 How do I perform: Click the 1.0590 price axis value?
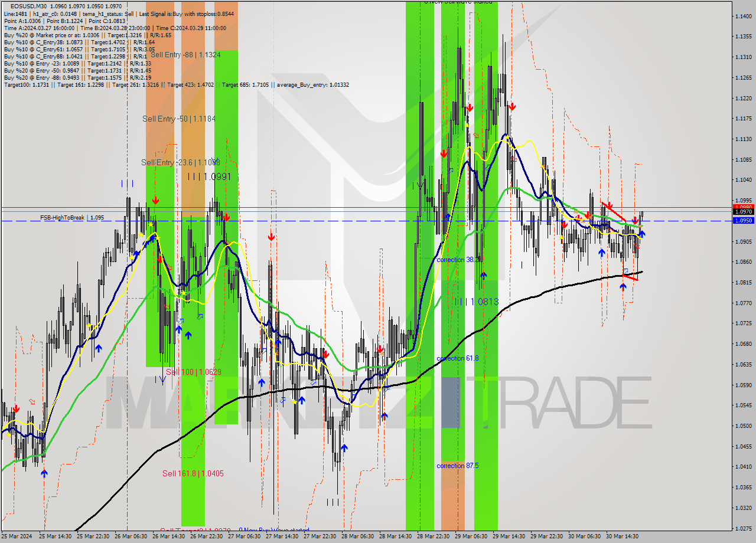(x=743, y=385)
